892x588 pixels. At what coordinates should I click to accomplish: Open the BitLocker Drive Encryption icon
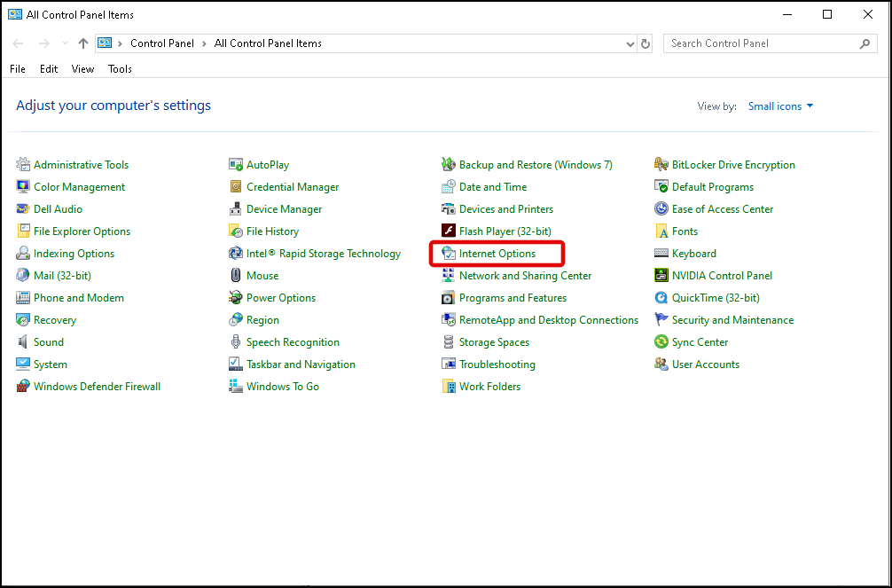661,164
